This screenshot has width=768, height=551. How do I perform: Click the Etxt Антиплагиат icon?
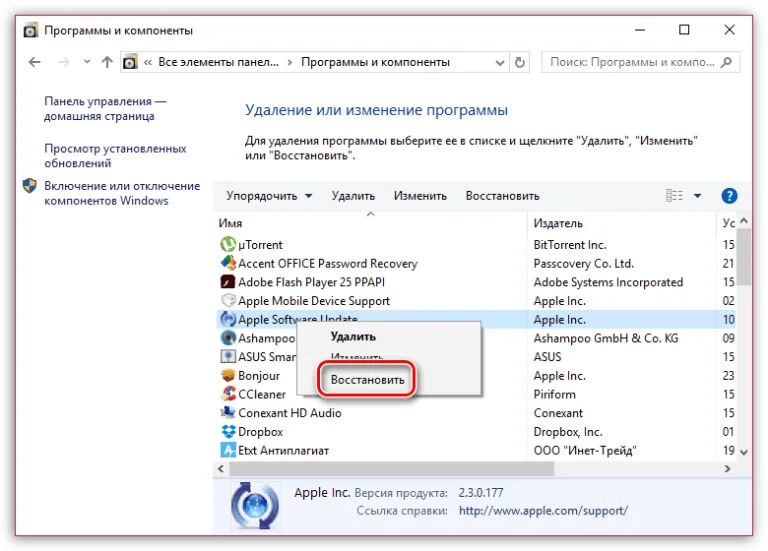228,450
